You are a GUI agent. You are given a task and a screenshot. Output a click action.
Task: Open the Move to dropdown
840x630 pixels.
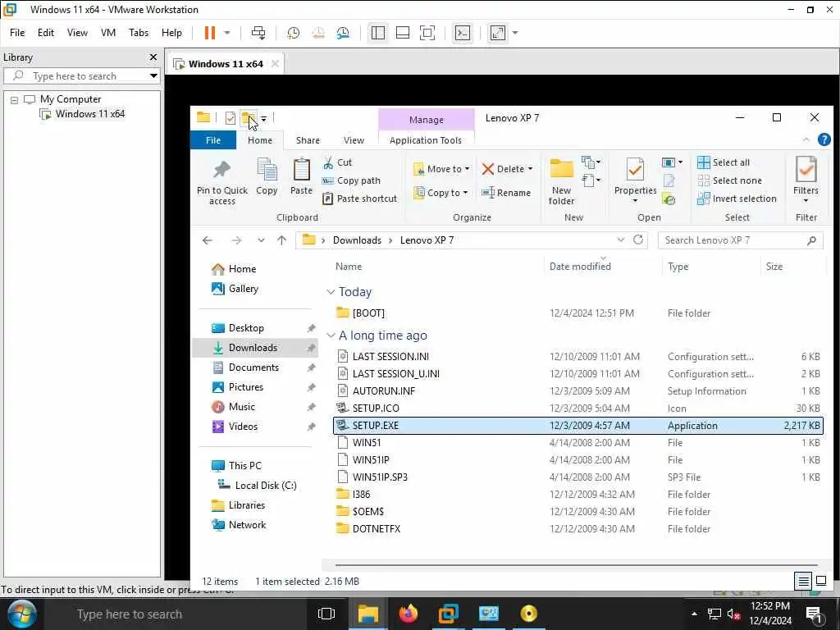click(442, 169)
